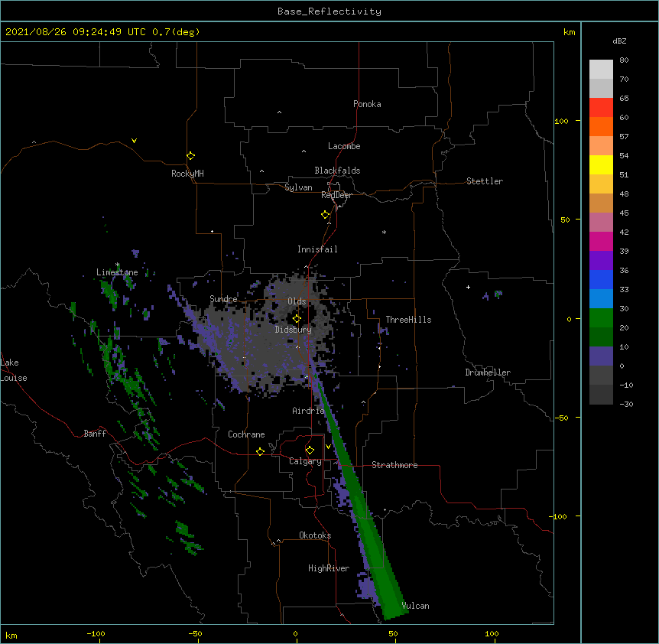Click the yellow diamond marker above Calgary label
The height and width of the screenshot is (644, 659).
click(310, 450)
